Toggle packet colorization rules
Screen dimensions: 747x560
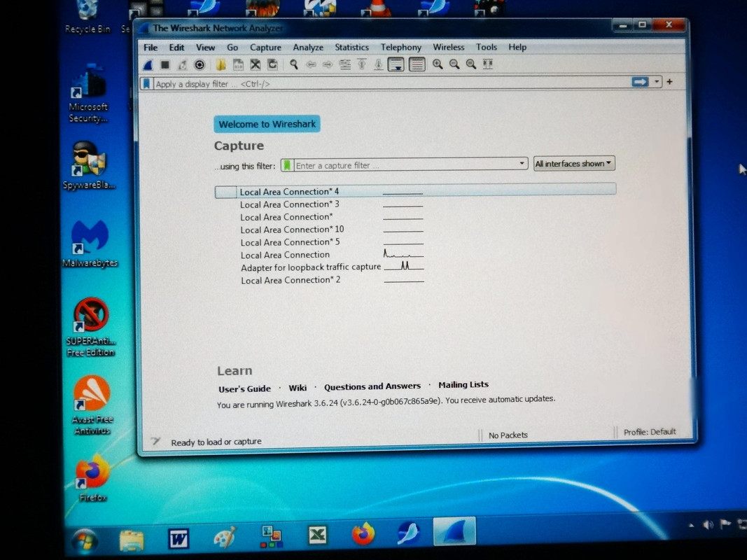pyautogui.click(x=417, y=64)
